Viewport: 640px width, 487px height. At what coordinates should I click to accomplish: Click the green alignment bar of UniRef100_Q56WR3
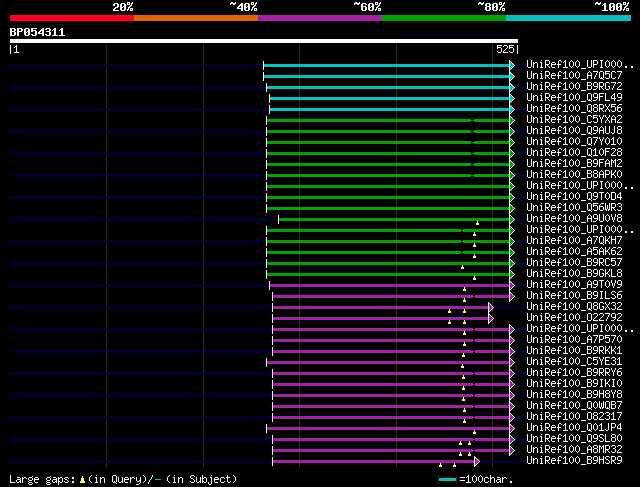pos(388,209)
